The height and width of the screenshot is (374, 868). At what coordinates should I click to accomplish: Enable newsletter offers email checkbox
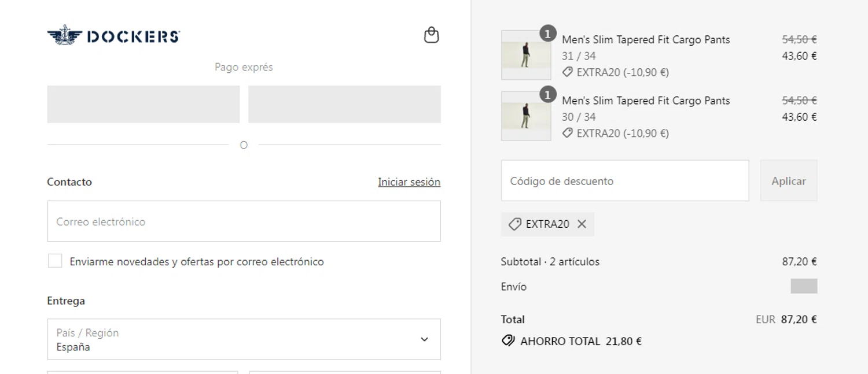[x=55, y=261]
